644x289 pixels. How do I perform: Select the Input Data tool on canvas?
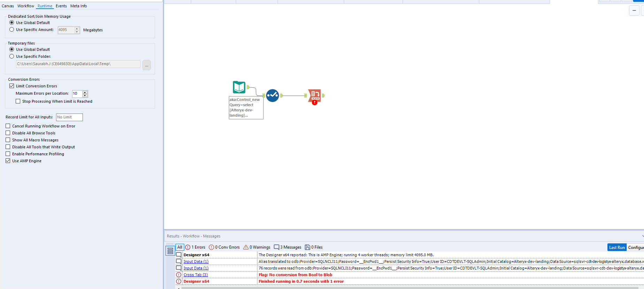(x=239, y=87)
